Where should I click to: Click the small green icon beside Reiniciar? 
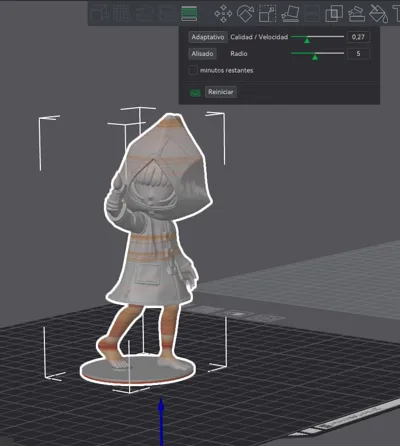[195, 93]
